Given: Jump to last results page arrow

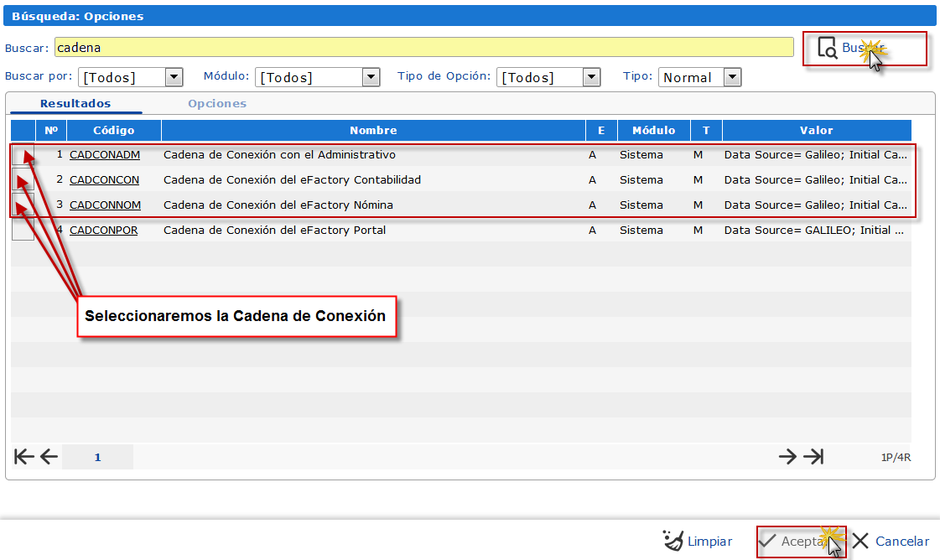Looking at the screenshot, I should click(813, 456).
